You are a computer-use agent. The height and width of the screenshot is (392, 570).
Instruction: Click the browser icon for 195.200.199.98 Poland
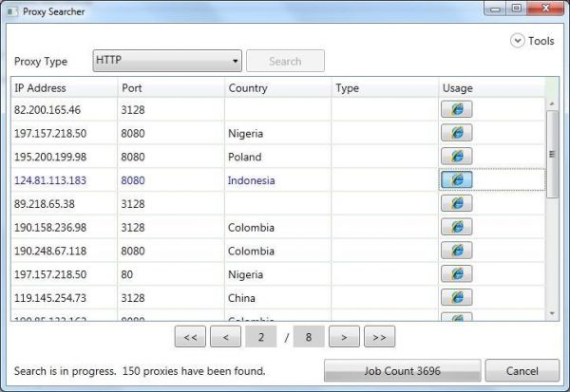tap(456, 157)
